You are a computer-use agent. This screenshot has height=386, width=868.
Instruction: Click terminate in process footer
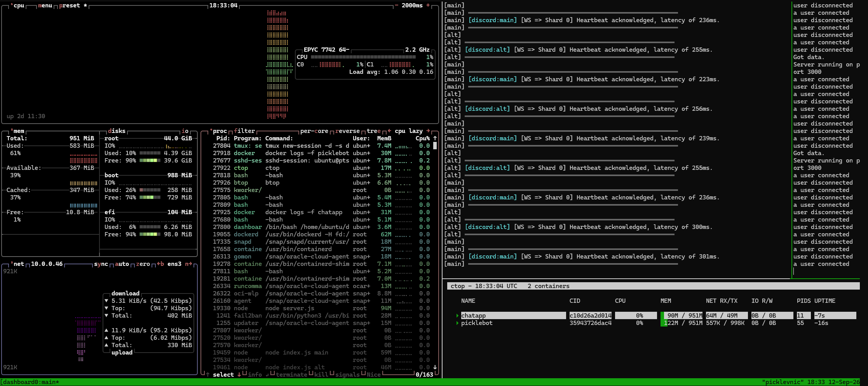click(x=291, y=375)
